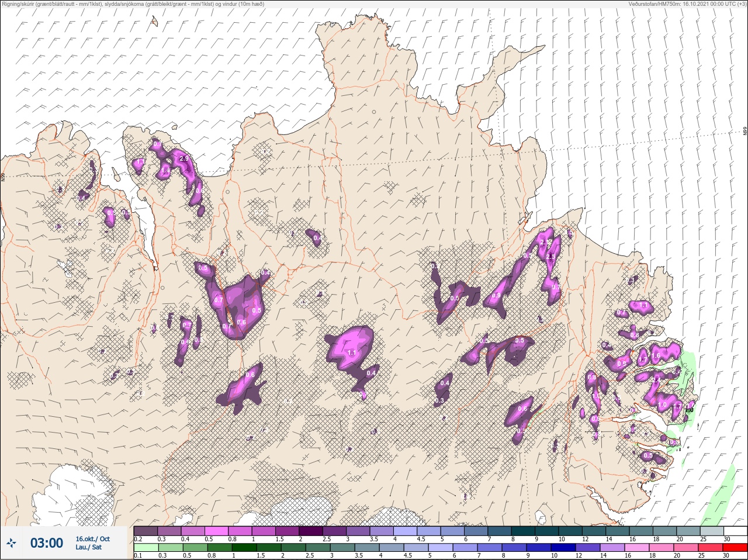Click the '0.9' value in the diagonal northeast band
The height and width of the screenshot is (560, 748).
(496, 296)
